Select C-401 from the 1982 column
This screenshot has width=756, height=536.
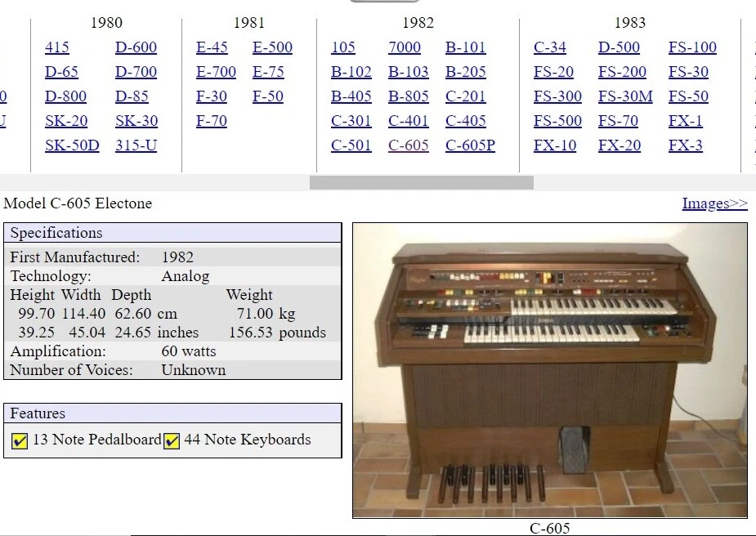(x=408, y=120)
